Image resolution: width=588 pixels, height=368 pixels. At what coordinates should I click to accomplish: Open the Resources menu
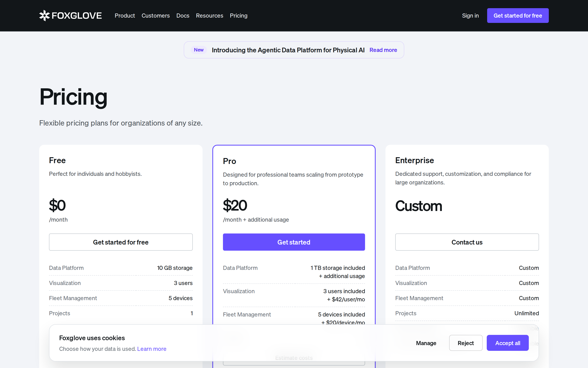coord(209,16)
